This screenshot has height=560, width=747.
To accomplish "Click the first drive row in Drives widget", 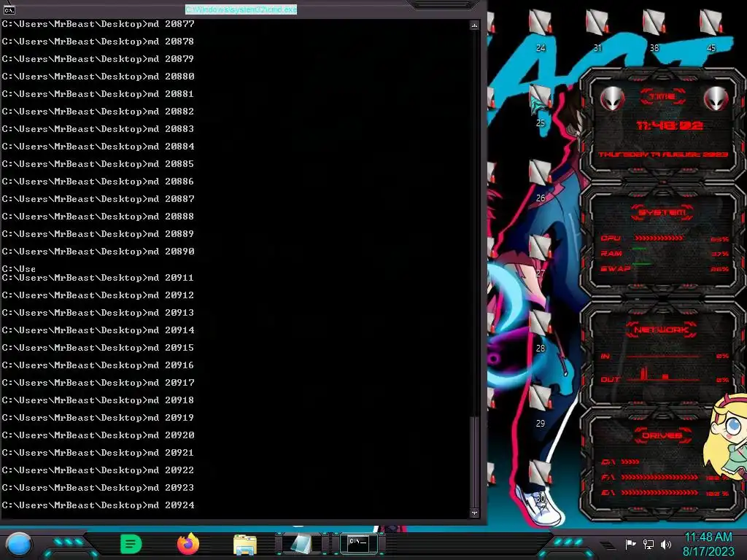I will [x=620, y=462].
